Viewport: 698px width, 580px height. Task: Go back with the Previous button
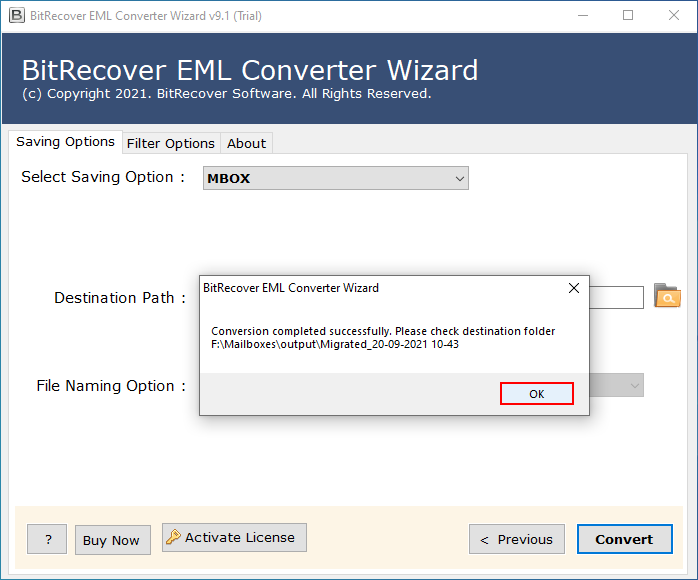pyautogui.click(x=517, y=539)
